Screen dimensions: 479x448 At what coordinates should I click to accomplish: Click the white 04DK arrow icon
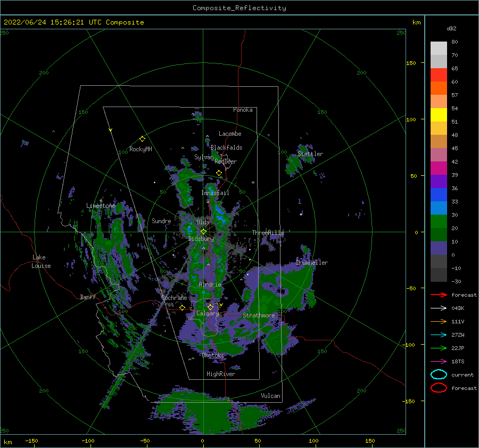(439, 308)
